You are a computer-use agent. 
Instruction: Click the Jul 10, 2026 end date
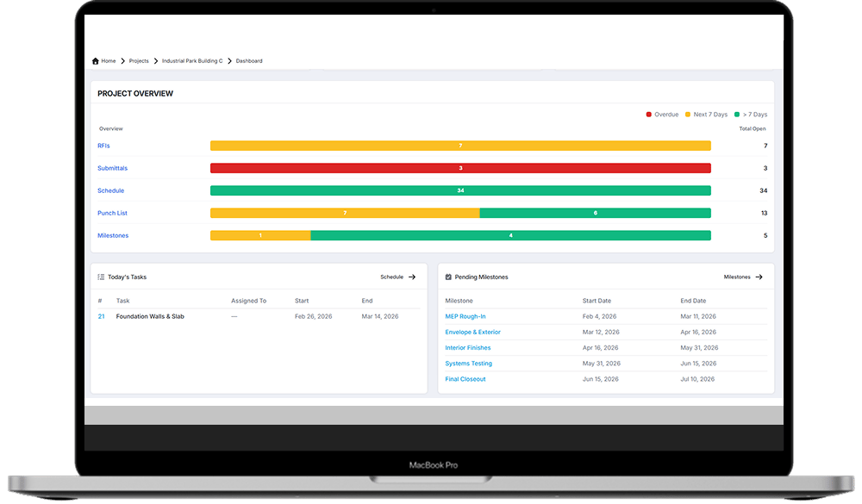697,379
